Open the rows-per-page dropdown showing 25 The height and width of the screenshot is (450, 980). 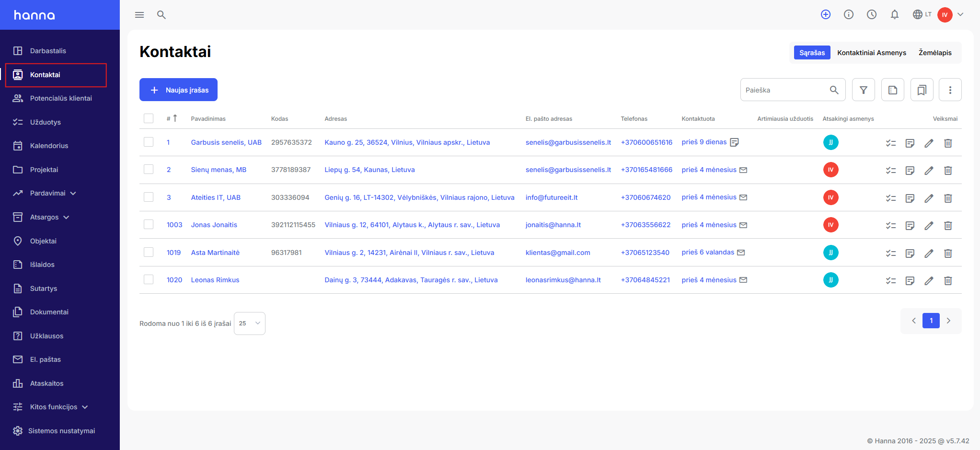[x=250, y=323]
